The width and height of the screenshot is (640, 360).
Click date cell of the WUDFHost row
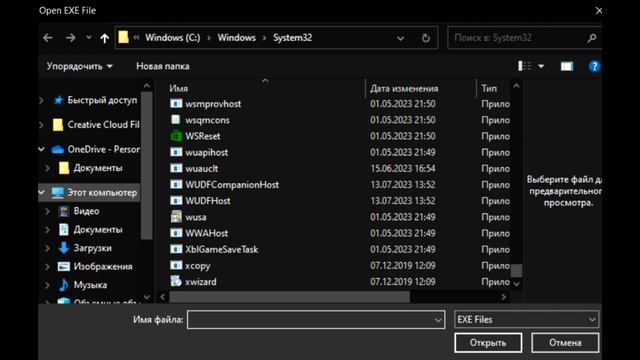[402, 201]
